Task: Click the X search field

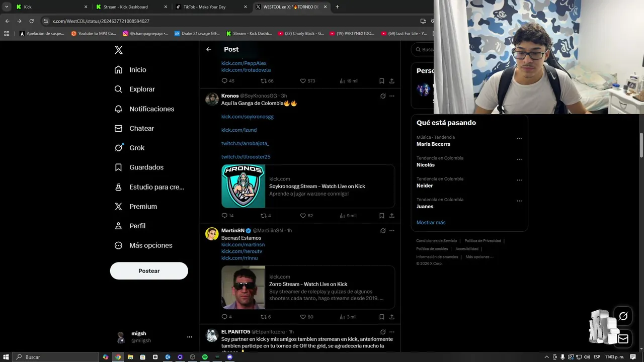Action: click(x=423, y=50)
